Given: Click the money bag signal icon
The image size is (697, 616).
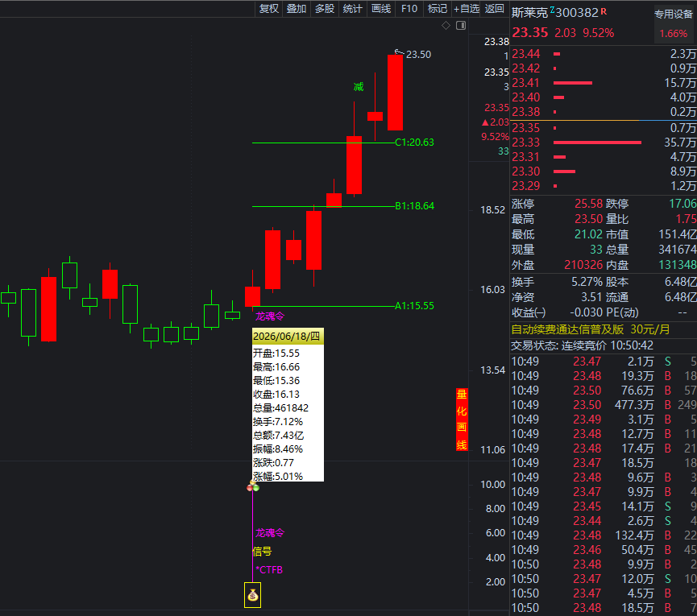Looking at the screenshot, I should (252, 595).
